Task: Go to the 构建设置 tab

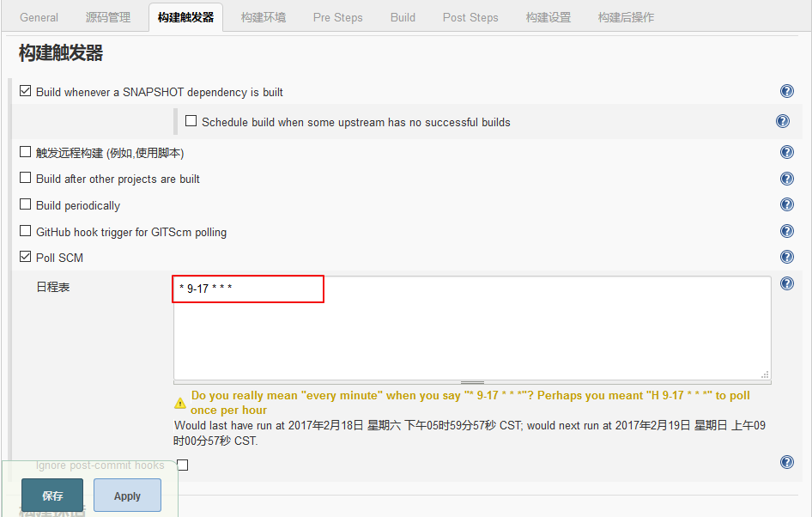Action: (548, 18)
